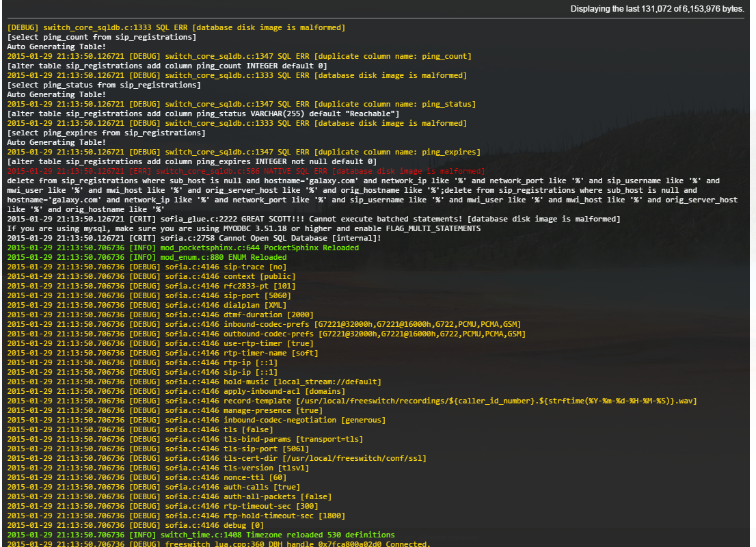Click the 'GREAT SCOTT!!! Cannot execute batched statements' line
Viewport: 756px width, 547px height.
[x=313, y=219]
